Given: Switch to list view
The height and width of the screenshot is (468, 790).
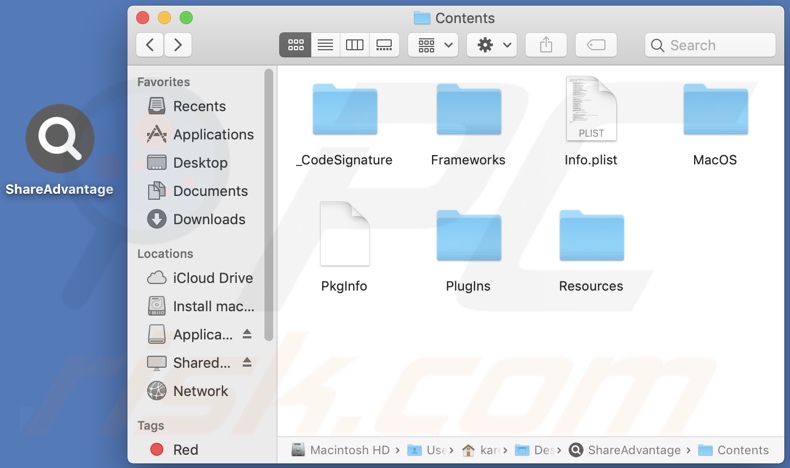Looking at the screenshot, I should pos(325,45).
